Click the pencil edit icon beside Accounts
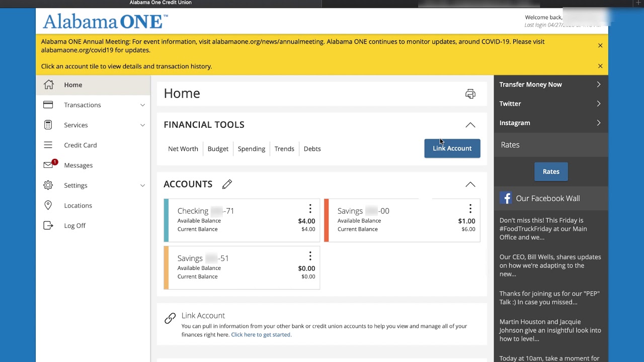The image size is (644, 362). tap(227, 185)
